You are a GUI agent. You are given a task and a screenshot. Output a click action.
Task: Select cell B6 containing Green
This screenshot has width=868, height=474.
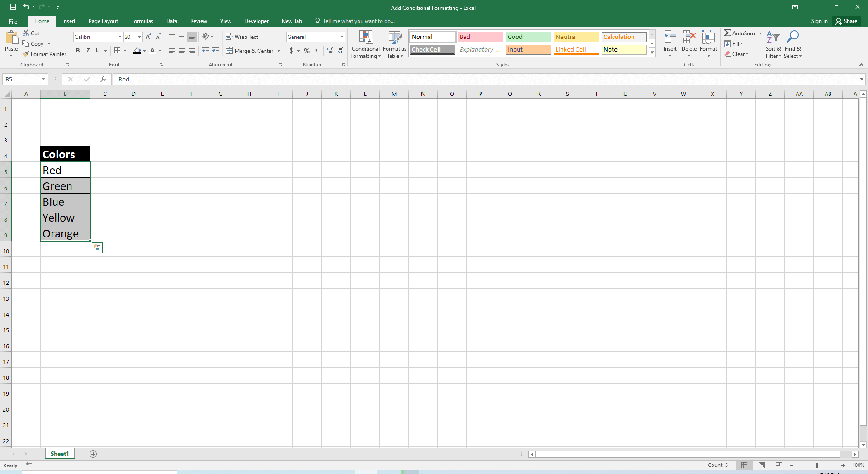point(65,185)
